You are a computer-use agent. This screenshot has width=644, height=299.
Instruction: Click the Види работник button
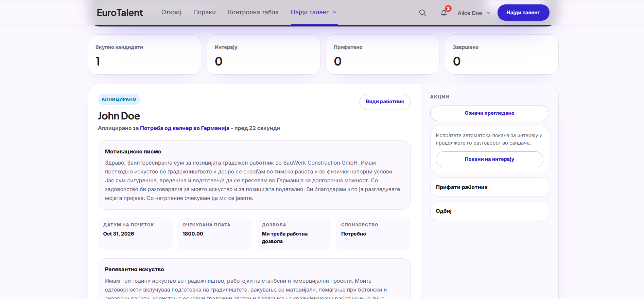[385, 102]
